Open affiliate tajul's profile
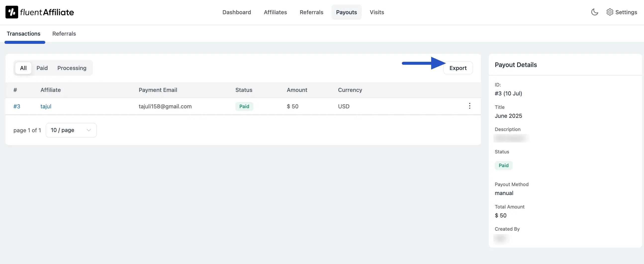This screenshot has height=264, width=644. (46, 106)
